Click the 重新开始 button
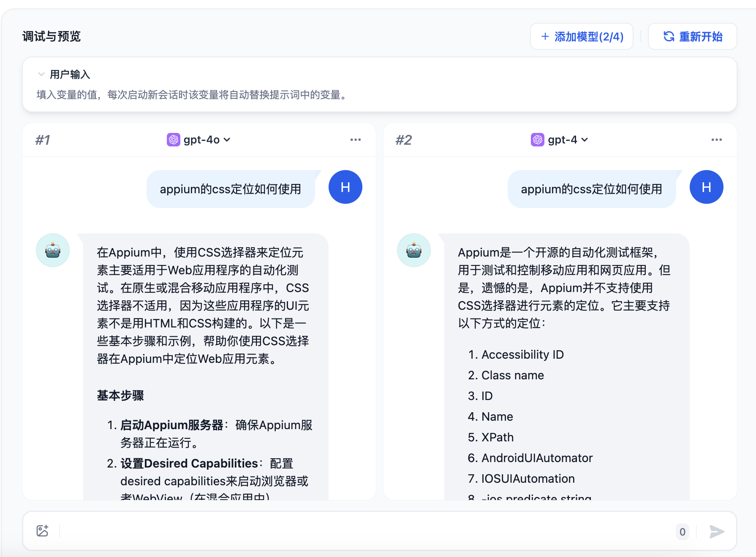Image resolution: width=756 pixels, height=557 pixels. coord(692,37)
